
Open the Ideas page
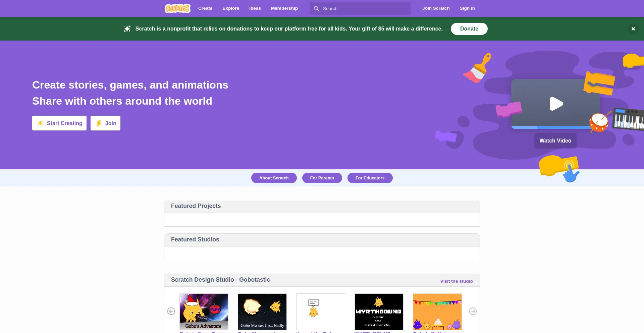point(255,8)
